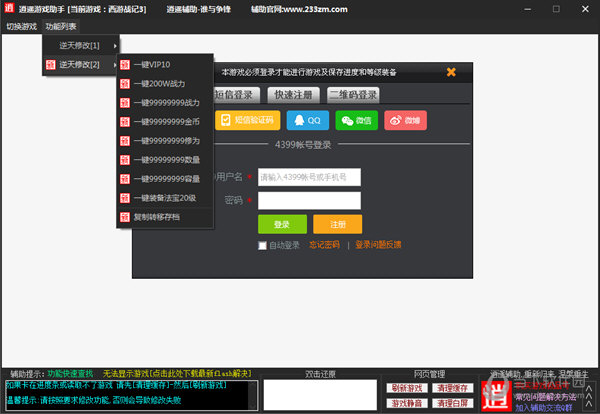Image resolution: width=600 pixels, height=414 pixels.
Task: Click the 忘记密码 forgot password link
Action: click(324, 245)
